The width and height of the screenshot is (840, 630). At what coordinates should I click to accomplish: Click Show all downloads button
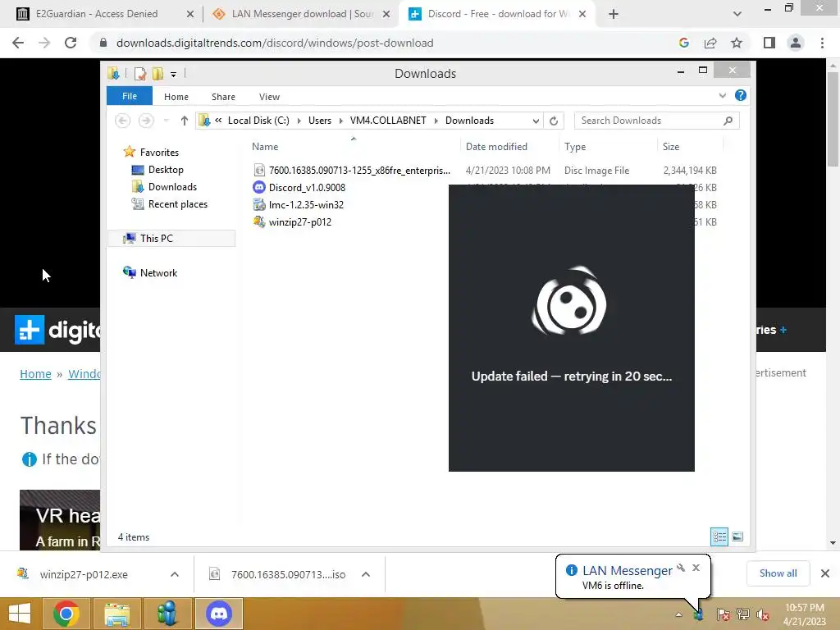[x=778, y=573]
